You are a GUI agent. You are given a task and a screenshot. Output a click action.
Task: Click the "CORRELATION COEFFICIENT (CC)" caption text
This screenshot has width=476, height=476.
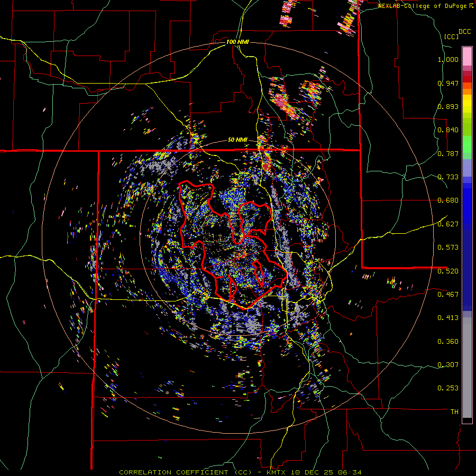pyautogui.click(x=186, y=472)
